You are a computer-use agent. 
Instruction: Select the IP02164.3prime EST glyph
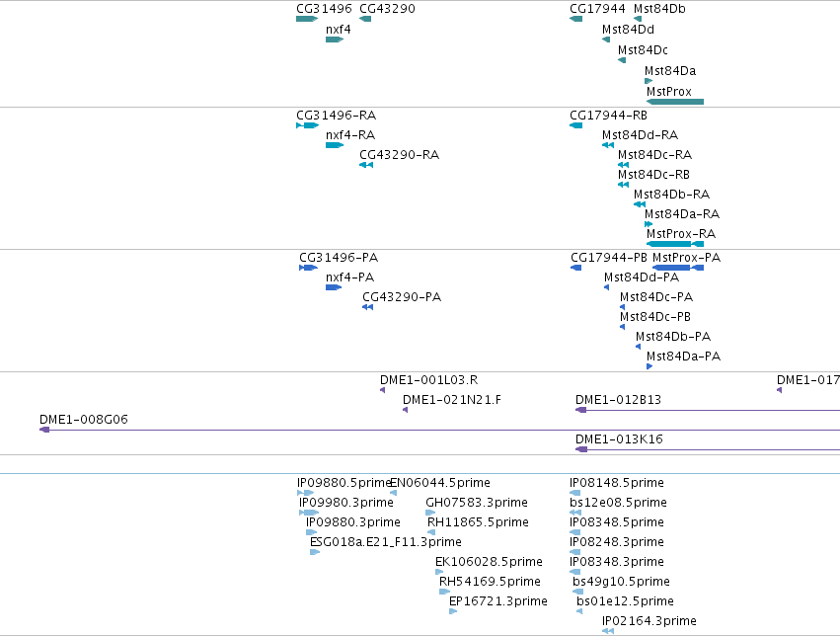[608, 631]
